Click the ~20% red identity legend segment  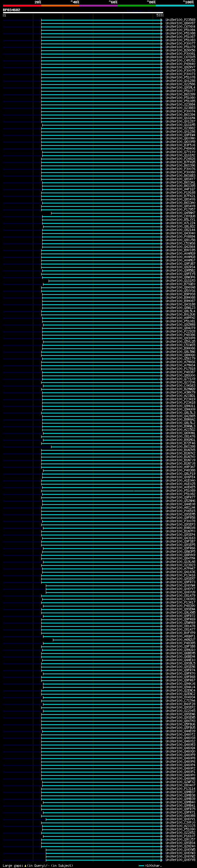point(22,6)
